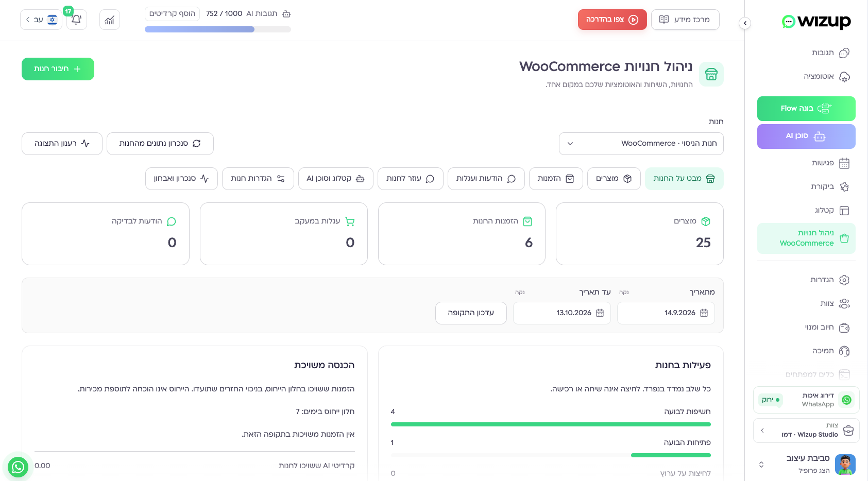Switch to the הזמנות tab

coord(556,179)
